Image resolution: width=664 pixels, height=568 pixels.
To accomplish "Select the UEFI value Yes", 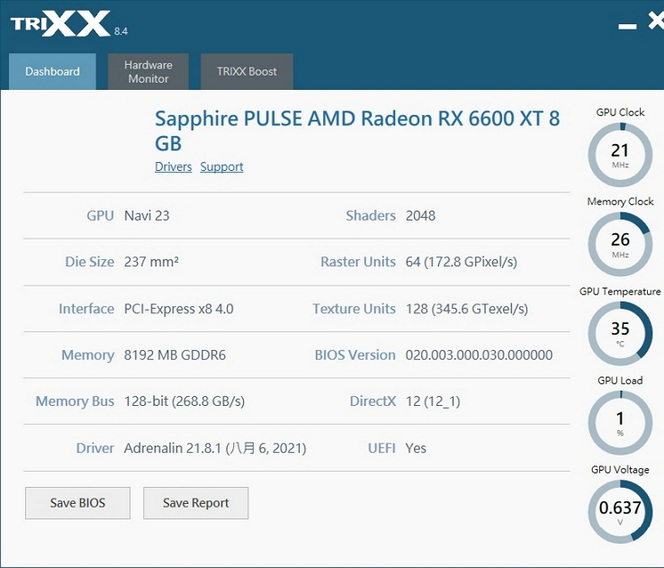I will coord(415,448).
